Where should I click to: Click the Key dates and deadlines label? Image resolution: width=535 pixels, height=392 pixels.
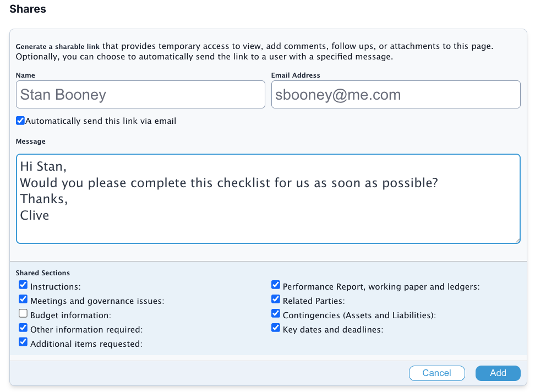pyautogui.click(x=333, y=330)
